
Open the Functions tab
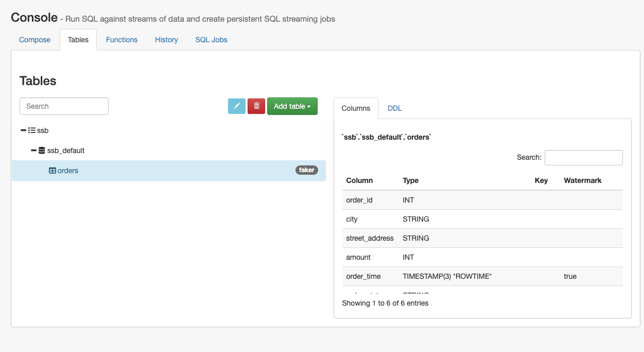click(x=121, y=40)
